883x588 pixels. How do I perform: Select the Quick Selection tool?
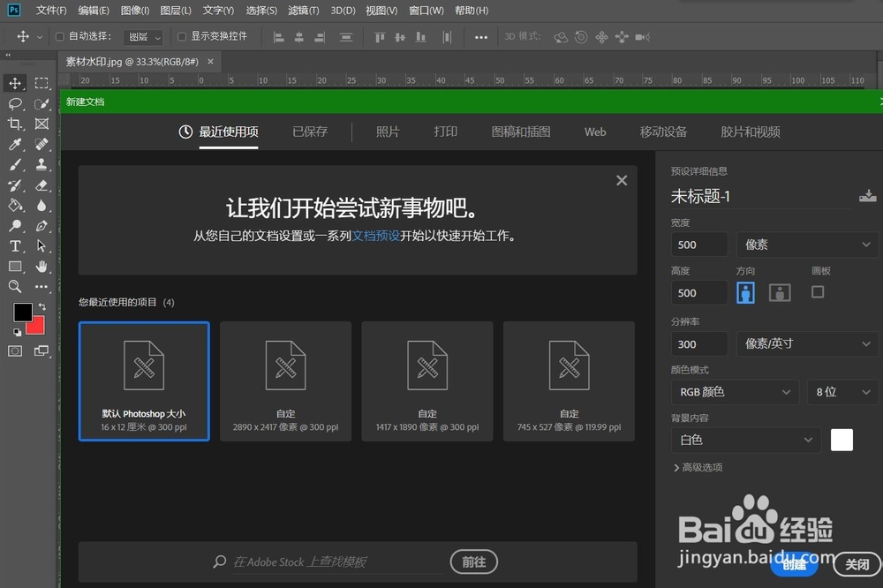[x=42, y=103]
